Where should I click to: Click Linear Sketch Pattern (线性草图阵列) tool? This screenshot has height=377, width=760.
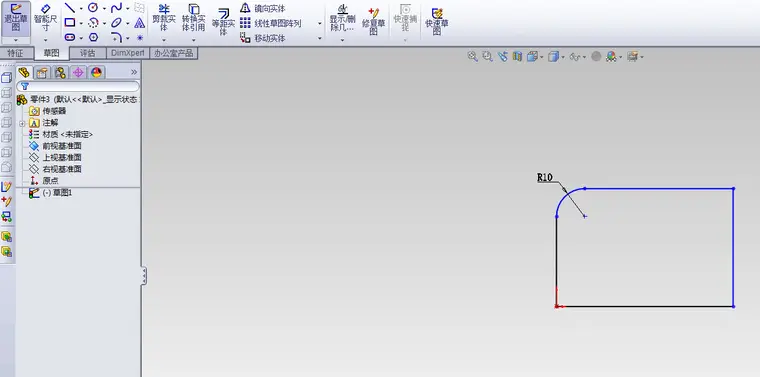pyautogui.click(x=270, y=23)
